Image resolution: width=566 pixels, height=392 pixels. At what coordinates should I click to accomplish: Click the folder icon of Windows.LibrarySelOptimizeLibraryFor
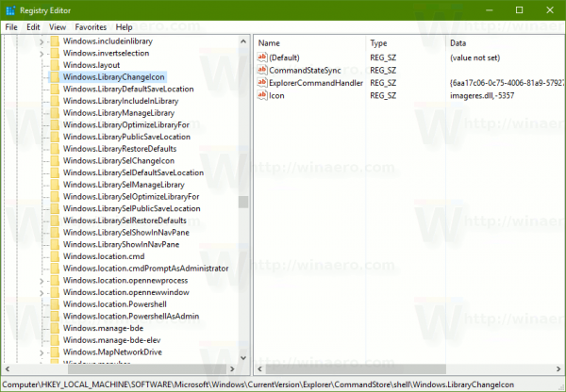[55, 197]
